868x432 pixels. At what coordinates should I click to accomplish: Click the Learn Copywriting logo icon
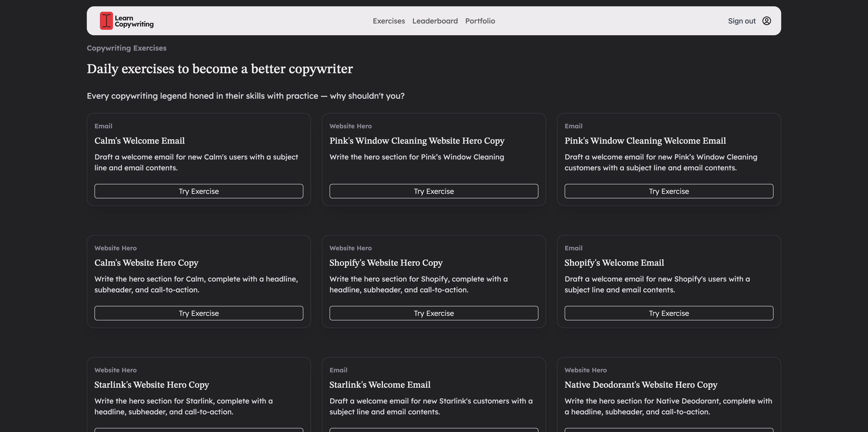click(x=106, y=21)
